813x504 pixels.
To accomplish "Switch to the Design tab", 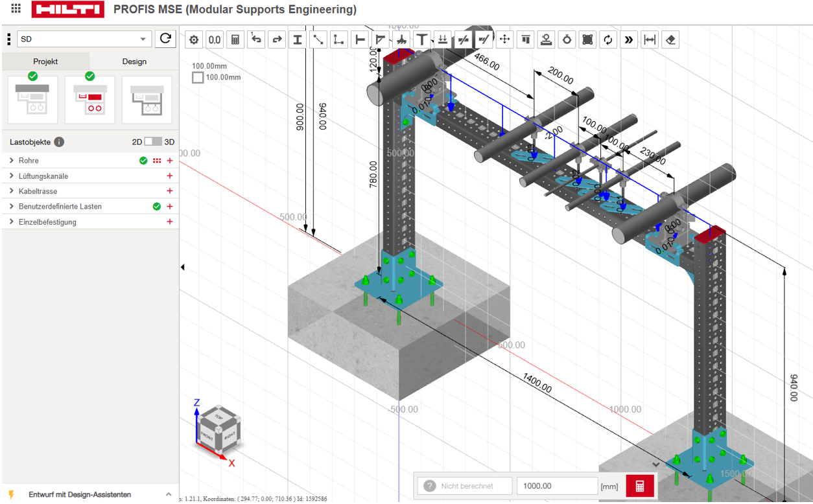I will (x=134, y=62).
